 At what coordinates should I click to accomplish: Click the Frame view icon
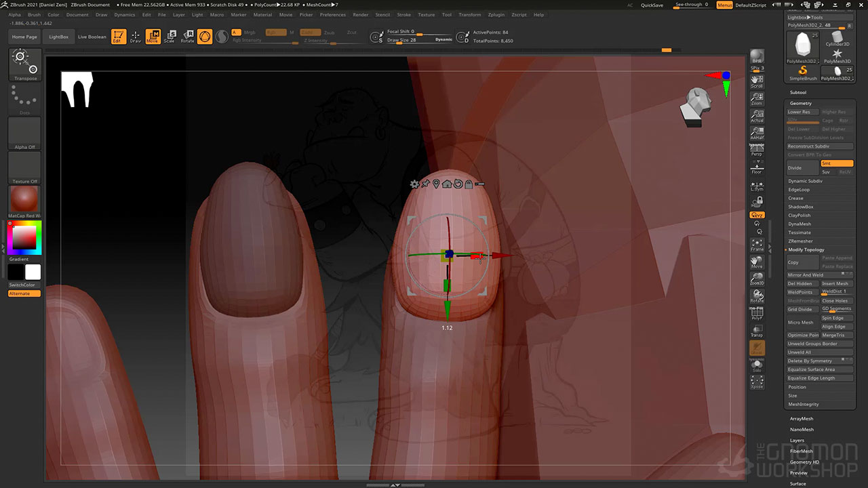(757, 245)
